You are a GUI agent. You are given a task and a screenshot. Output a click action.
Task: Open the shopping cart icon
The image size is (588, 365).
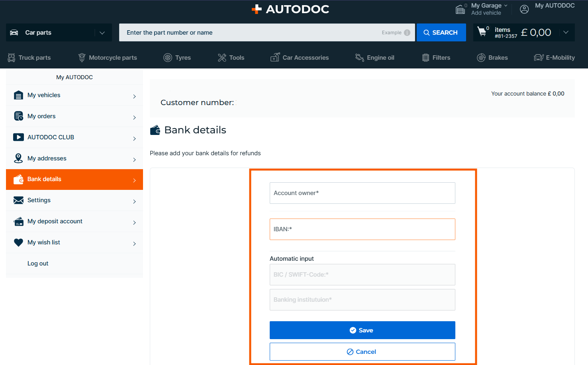click(482, 32)
